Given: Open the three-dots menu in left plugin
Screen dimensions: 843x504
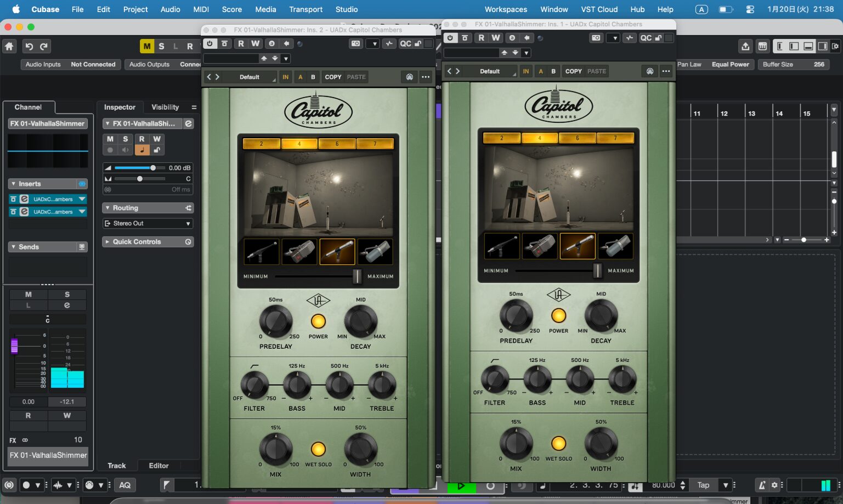Looking at the screenshot, I should [426, 77].
